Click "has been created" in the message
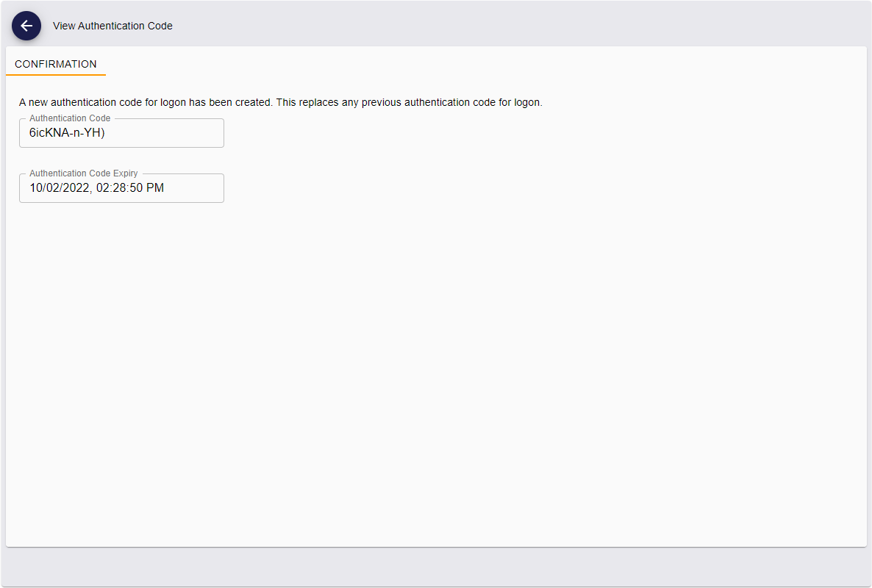Image resolution: width=872 pixels, height=588 pixels. click(x=230, y=102)
